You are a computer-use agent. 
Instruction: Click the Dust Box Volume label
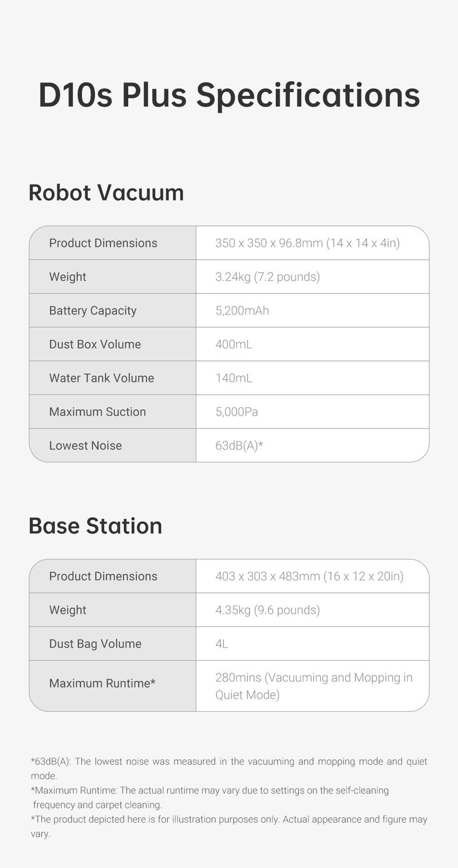click(x=95, y=344)
